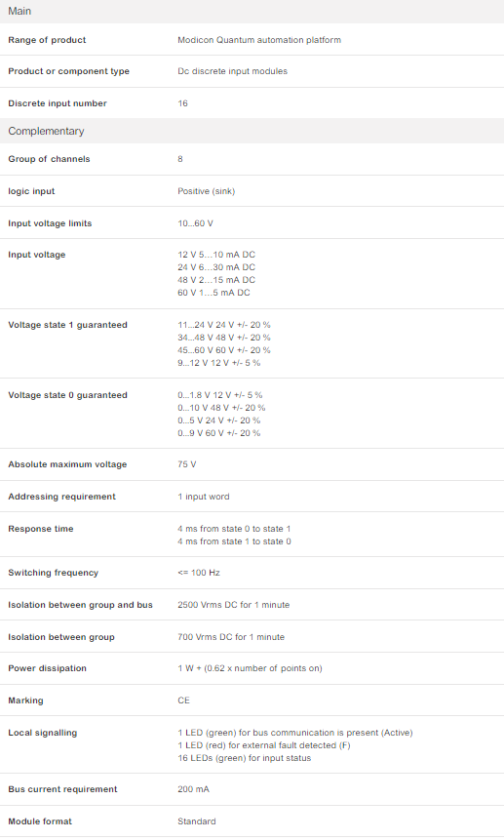Click the 24 V 6...30 mA DC line
Screen dimensions: 504x840
216,267
